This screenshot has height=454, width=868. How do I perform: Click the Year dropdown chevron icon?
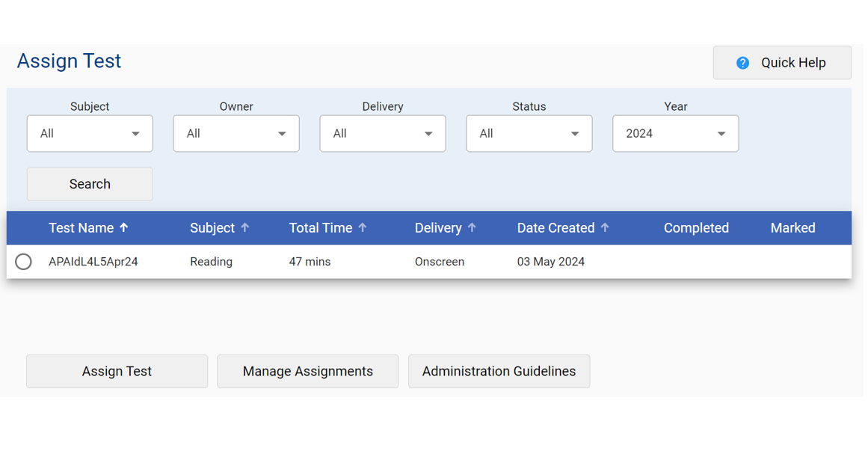coord(722,133)
